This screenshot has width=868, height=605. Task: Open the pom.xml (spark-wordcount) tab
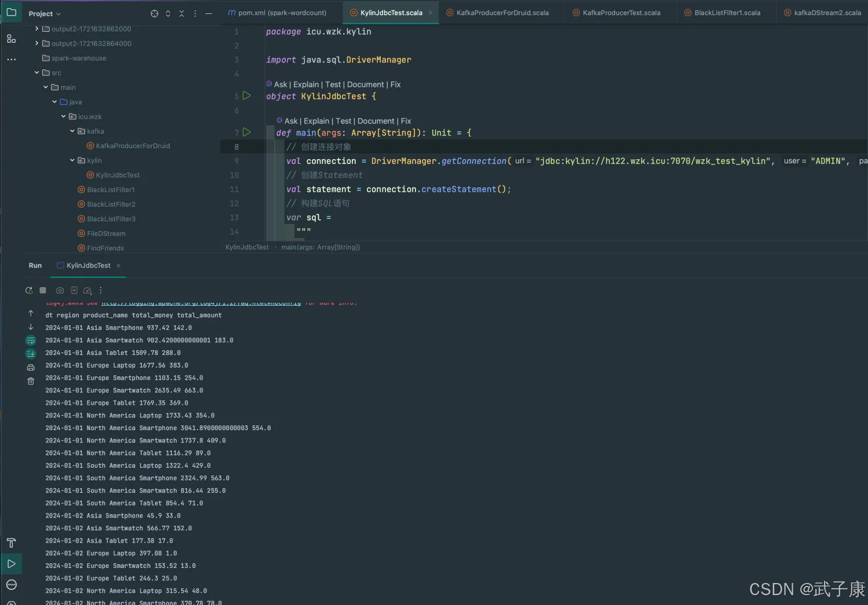coord(282,13)
